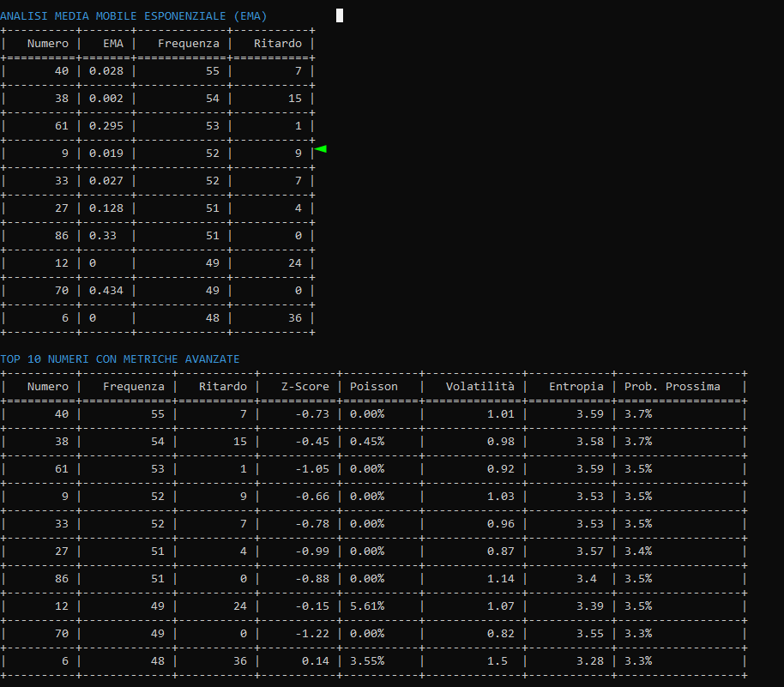Click the Frequenza header in the EMA table
The width and height of the screenshot is (784, 687).
[x=189, y=44]
